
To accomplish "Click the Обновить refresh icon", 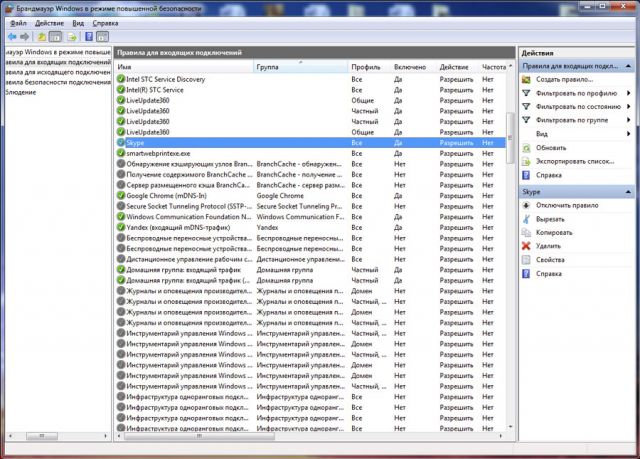I will [x=527, y=148].
